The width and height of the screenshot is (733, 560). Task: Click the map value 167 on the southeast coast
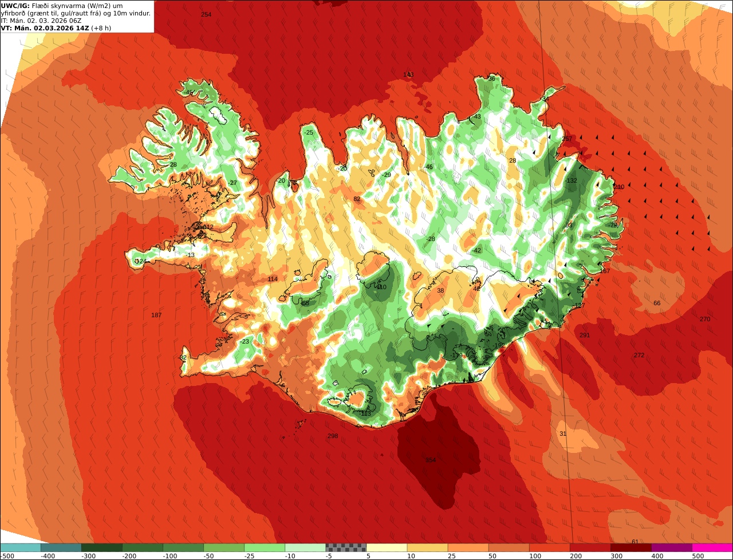coord(605,271)
